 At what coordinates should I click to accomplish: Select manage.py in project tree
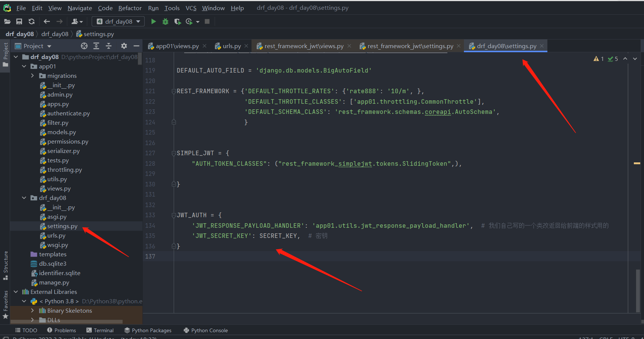[x=54, y=282]
